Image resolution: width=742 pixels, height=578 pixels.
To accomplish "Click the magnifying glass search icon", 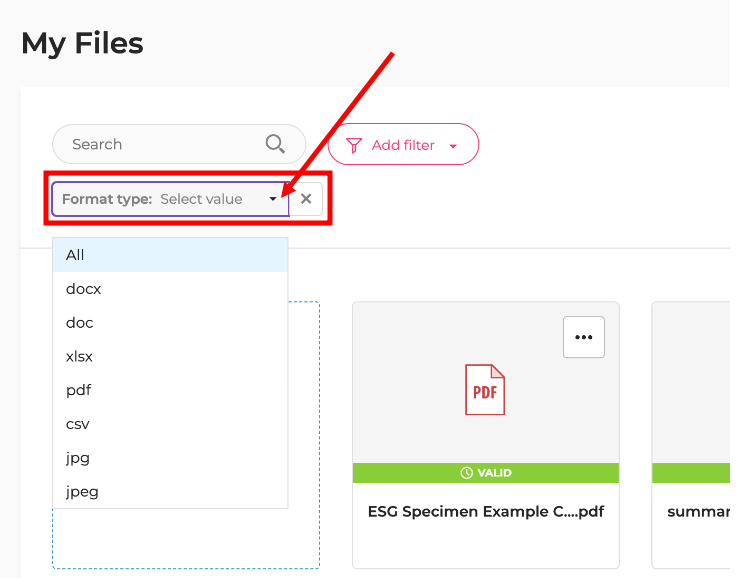I will pos(275,144).
